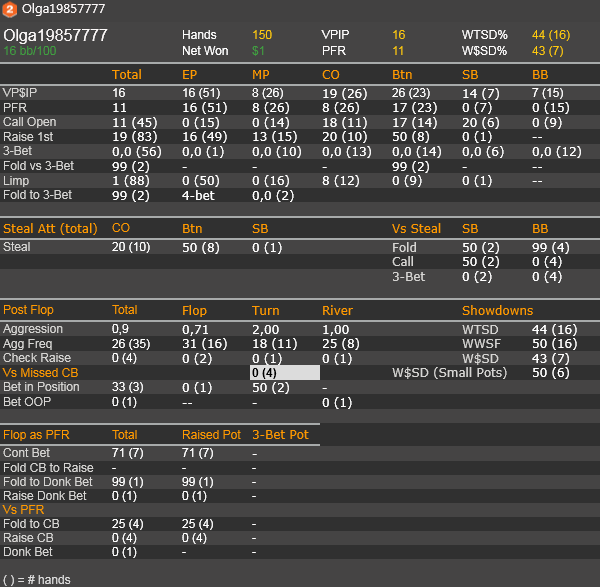Click the PFR SB value 0 (7)
The width and height of the screenshot is (600, 587).
click(x=477, y=108)
